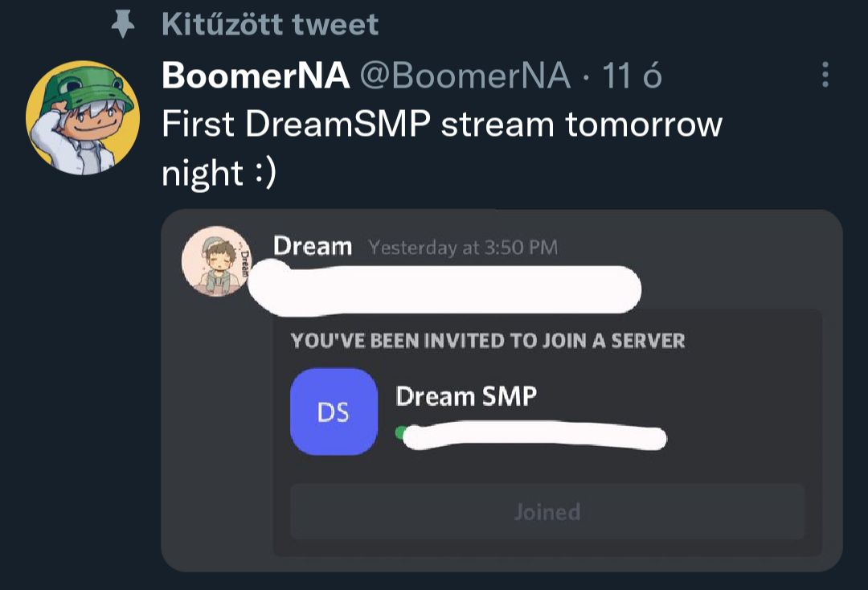Viewport: 868px width, 590px height.
Task: Click the blue DS server icon
Action: point(334,412)
